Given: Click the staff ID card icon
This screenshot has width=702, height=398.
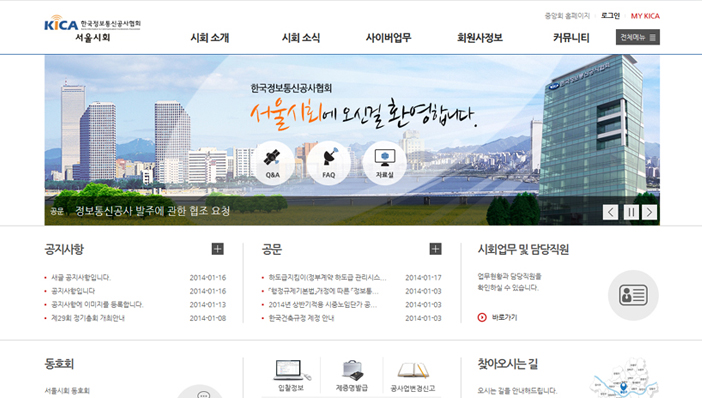Looking at the screenshot, I should click(633, 295).
